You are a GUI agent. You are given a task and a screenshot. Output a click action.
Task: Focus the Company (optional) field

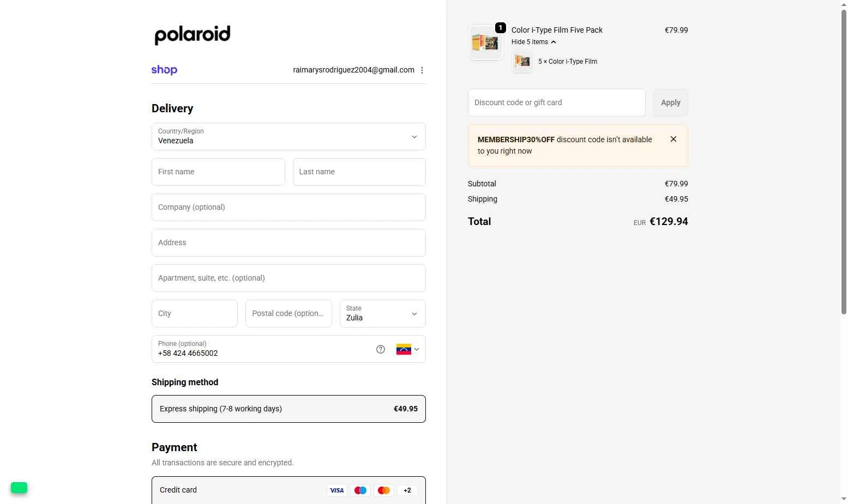click(288, 208)
